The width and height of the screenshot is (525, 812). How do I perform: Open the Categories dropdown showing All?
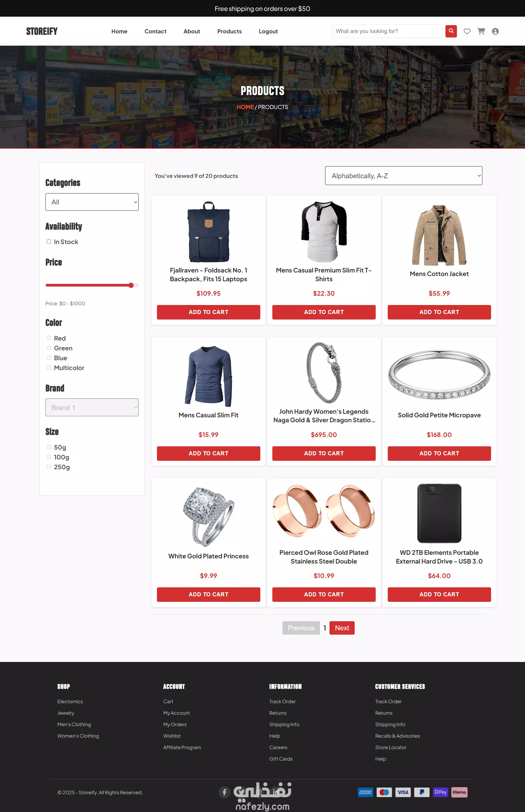[x=92, y=202]
